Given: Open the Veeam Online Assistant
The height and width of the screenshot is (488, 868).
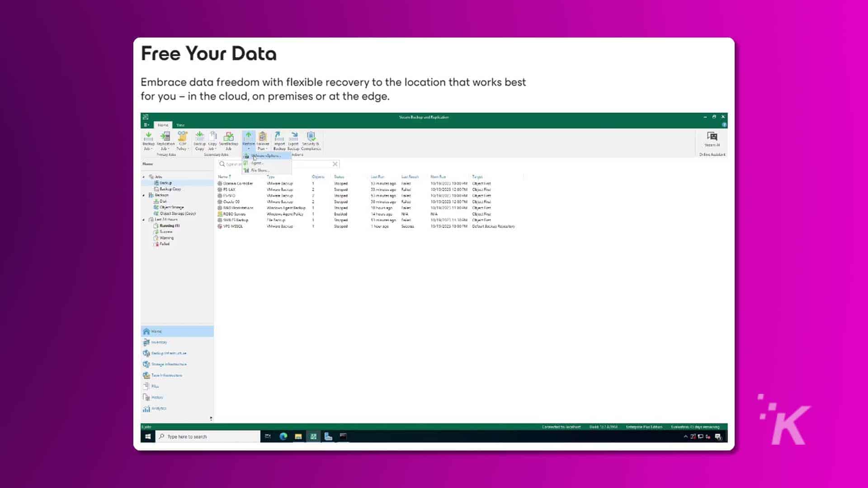Looking at the screenshot, I should click(712, 140).
